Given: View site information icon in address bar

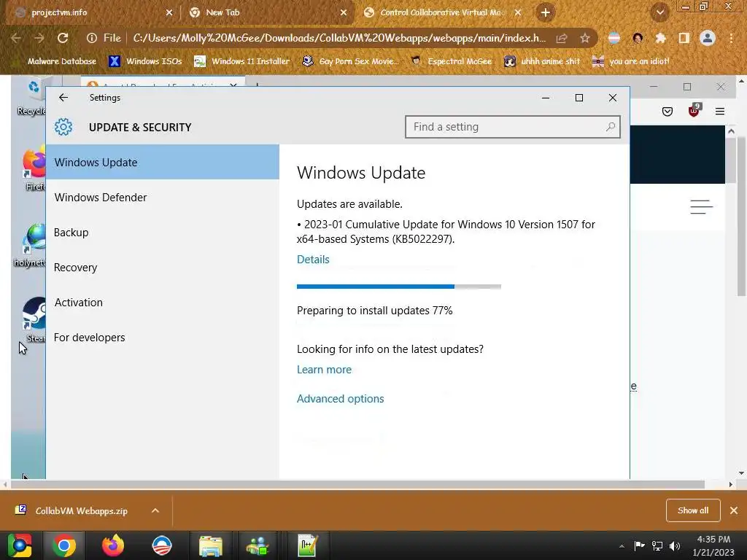Looking at the screenshot, I should pyautogui.click(x=91, y=38).
